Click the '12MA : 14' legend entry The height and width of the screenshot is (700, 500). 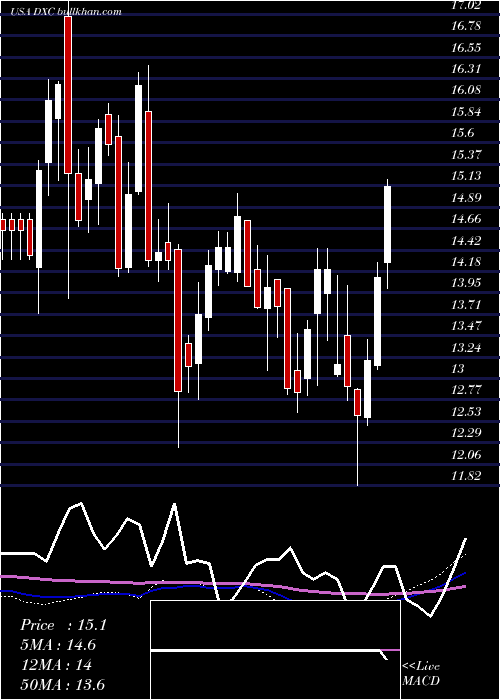pos(56,665)
